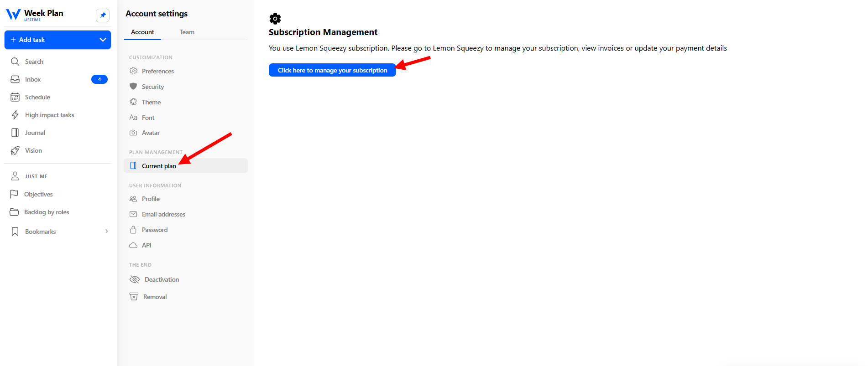This screenshot has height=366, width=868.
Task: Open Email addresses settings
Action: (163, 214)
